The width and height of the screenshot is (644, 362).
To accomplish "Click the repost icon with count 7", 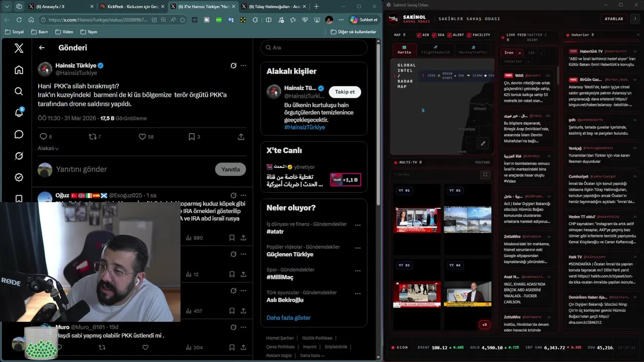I will pos(93,137).
